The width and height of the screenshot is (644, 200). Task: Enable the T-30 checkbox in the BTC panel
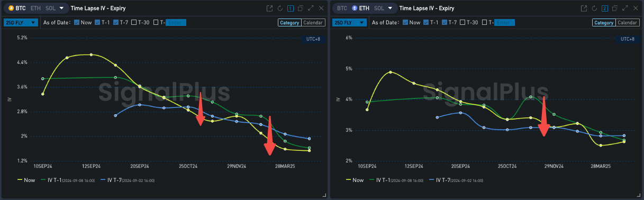(x=134, y=22)
